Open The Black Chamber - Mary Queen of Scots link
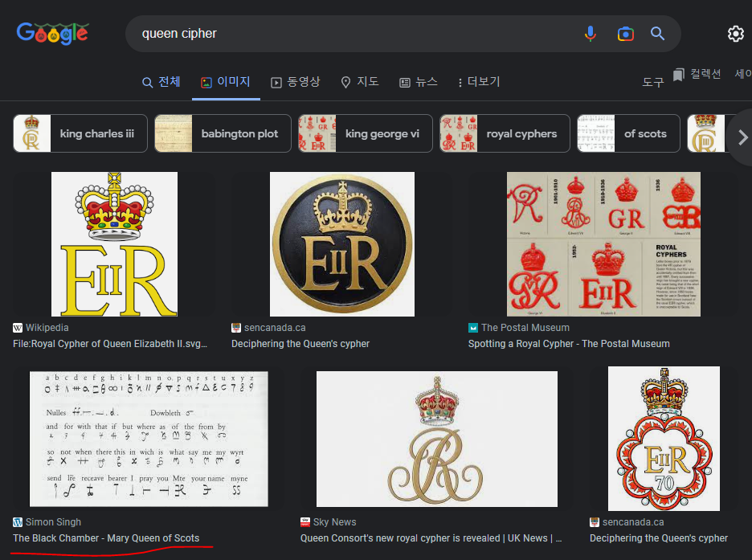This screenshot has width=752, height=560. coord(106,538)
